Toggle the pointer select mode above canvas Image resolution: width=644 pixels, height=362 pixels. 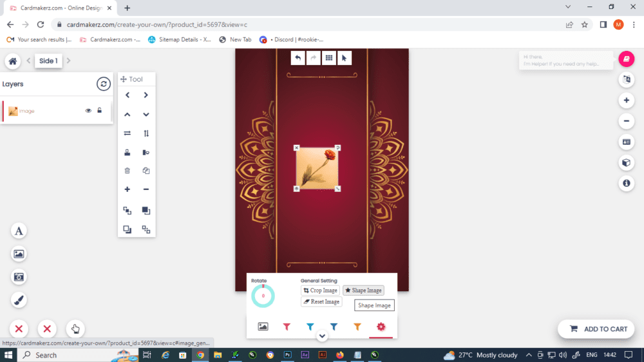pyautogui.click(x=344, y=58)
